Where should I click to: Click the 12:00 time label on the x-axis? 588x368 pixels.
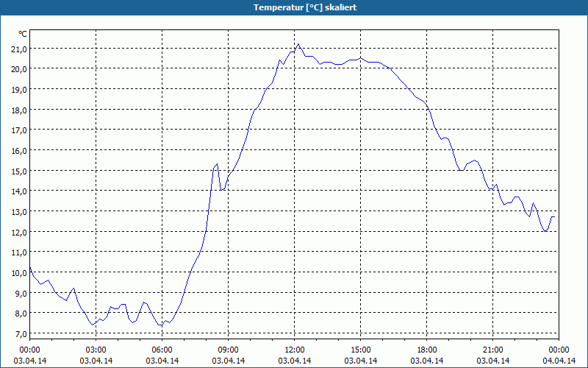pos(295,350)
